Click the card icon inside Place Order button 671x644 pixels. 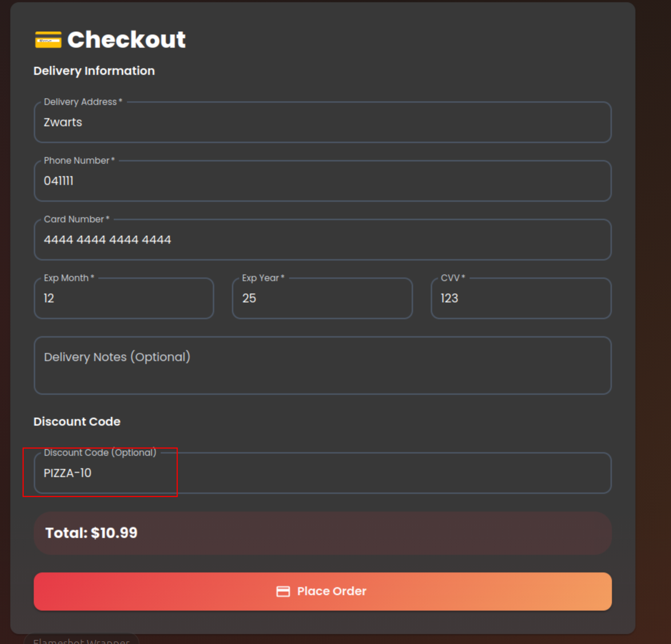pyautogui.click(x=283, y=591)
